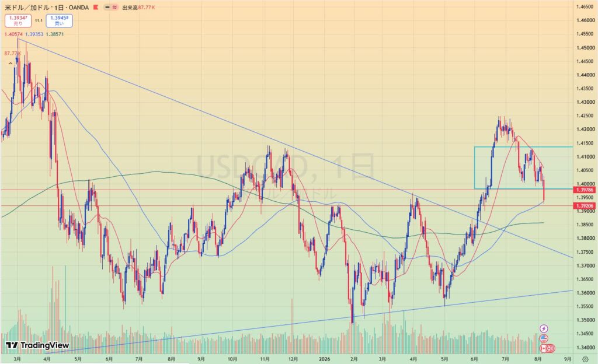Click the 11.1 spread value
The height and width of the screenshot is (364, 598).
pos(39,20)
